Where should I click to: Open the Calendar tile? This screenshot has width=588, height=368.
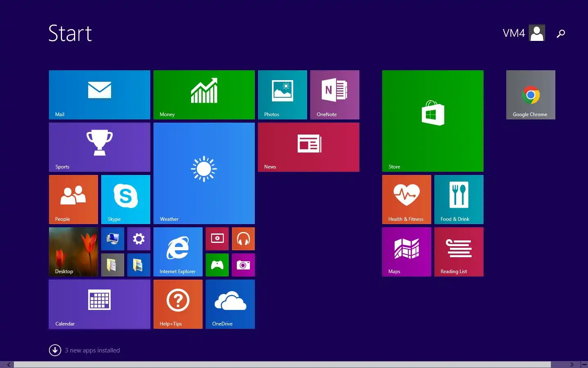coord(100,304)
